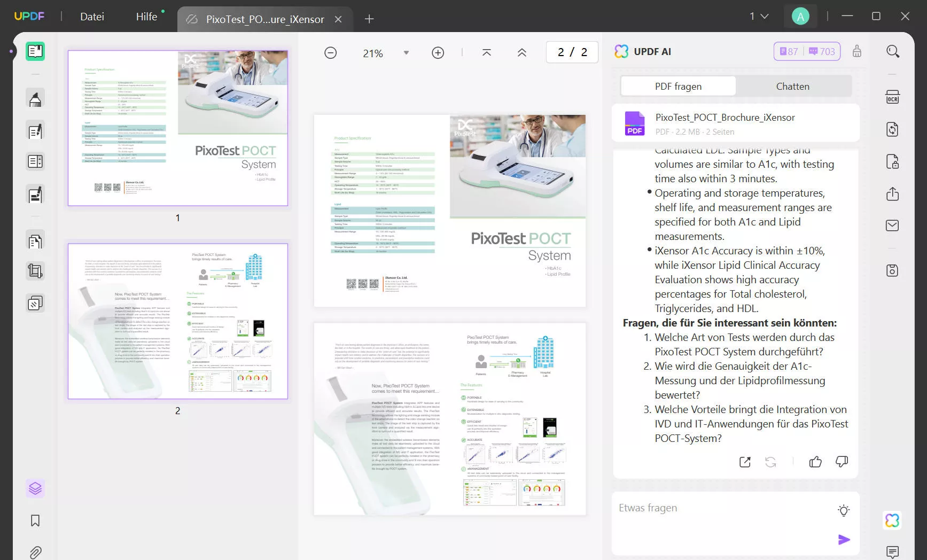Send the question with the arrow button
927x560 pixels.
844,540
